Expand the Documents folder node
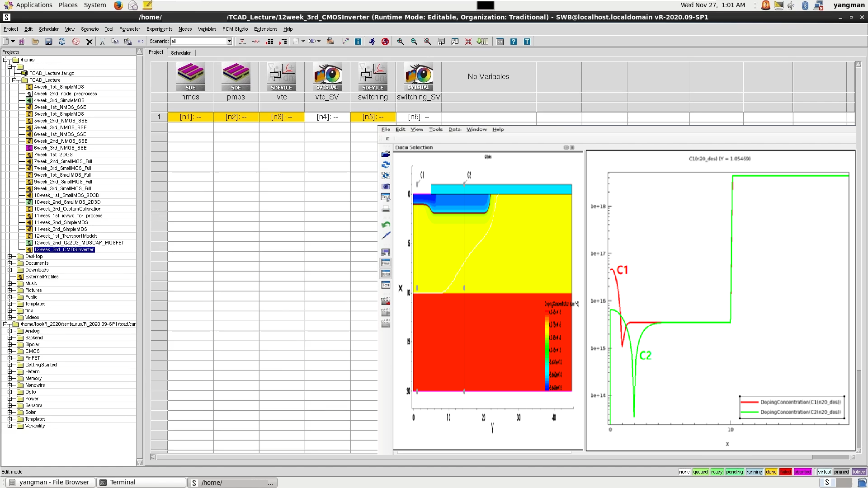This screenshot has height=488, width=868. point(9,263)
